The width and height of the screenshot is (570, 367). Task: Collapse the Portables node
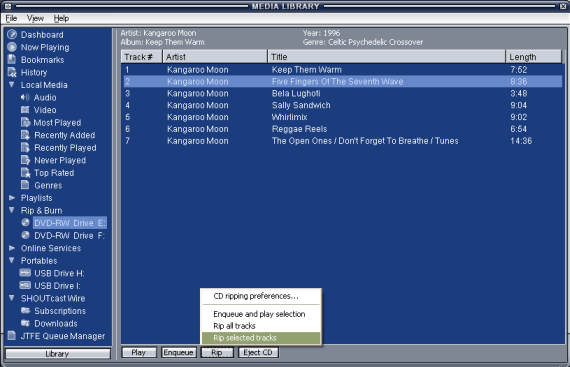pyautogui.click(x=12, y=260)
